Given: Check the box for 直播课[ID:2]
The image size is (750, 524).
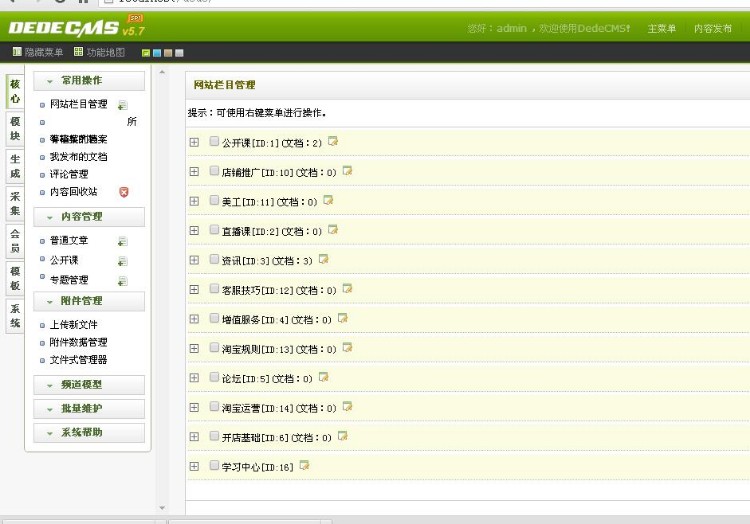Looking at the screenshot, I should [214, 230].
